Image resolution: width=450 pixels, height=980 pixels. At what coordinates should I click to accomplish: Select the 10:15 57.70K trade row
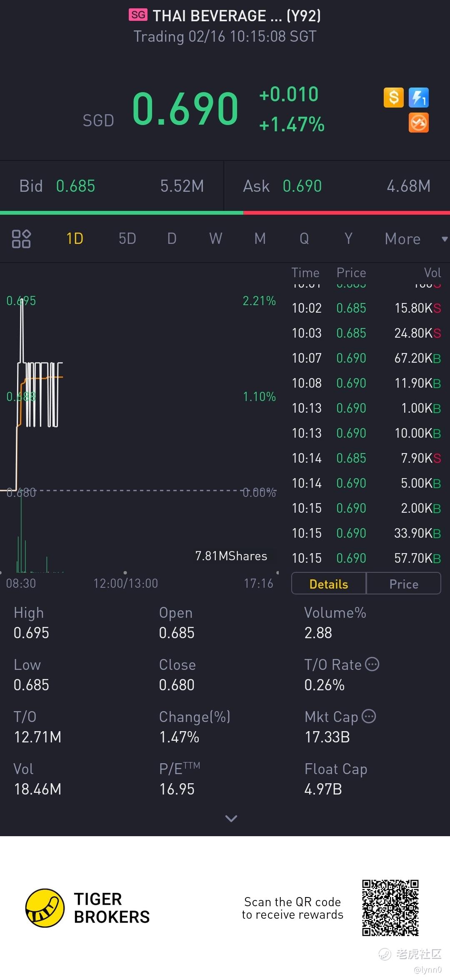[366, 558]
